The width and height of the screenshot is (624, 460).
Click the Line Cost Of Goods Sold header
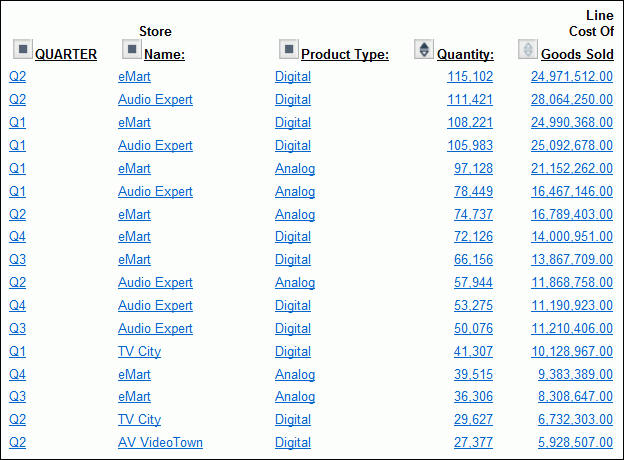577,54
